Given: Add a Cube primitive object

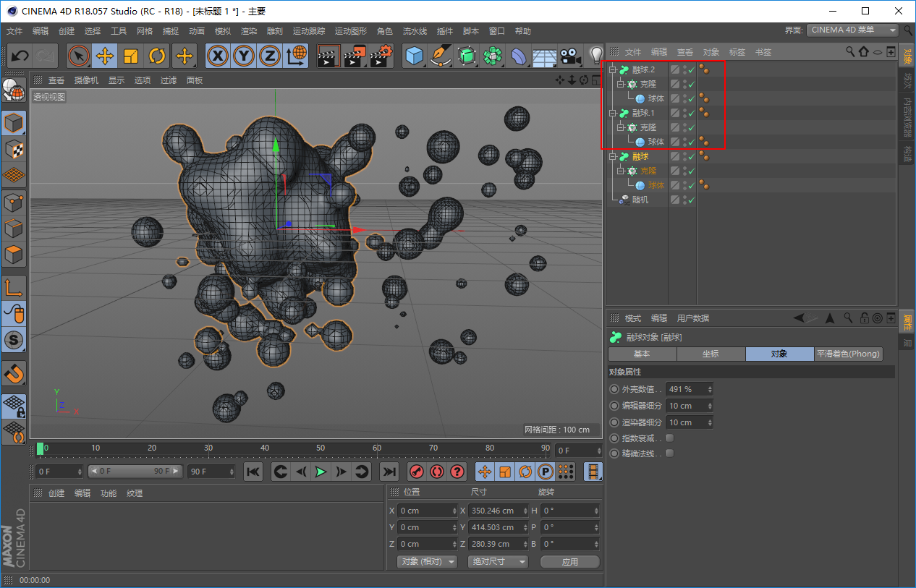Looking at the screenshot, I should [414, 56].
